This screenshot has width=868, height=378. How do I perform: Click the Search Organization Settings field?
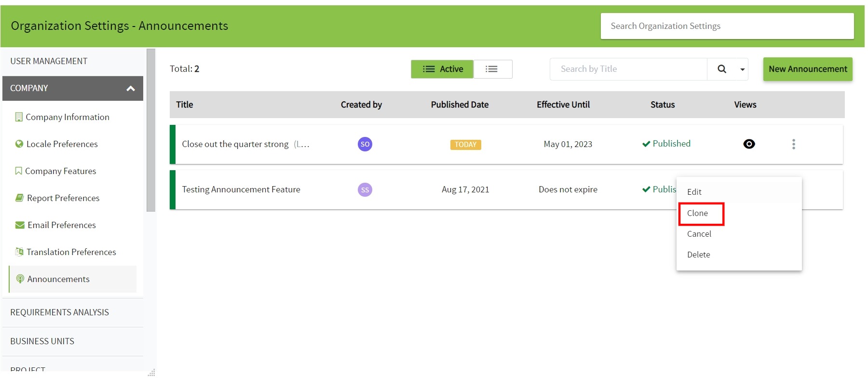727,26
